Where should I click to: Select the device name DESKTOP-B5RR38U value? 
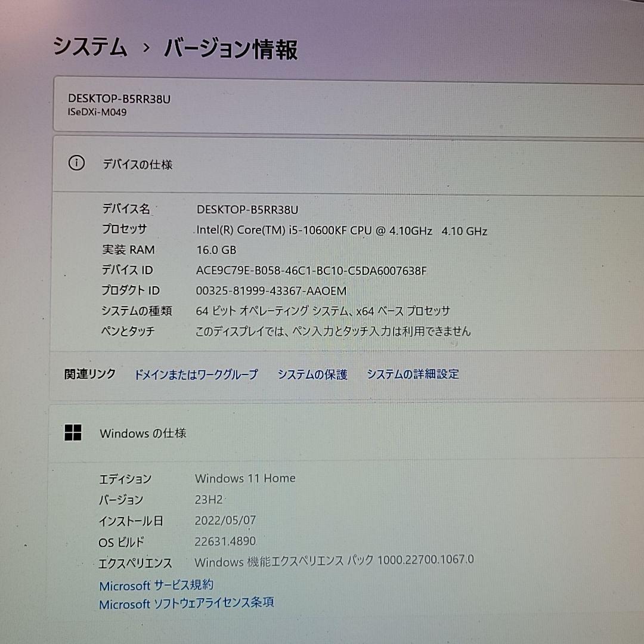pyautogui.click(x=249, y=209)
